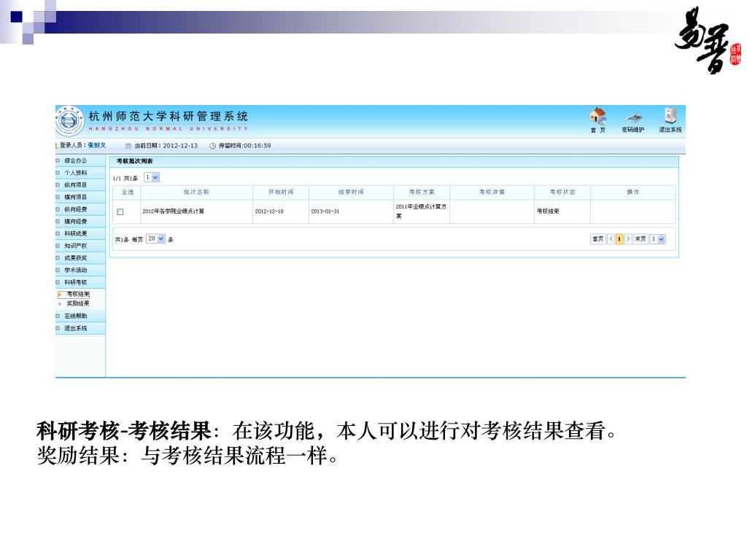Click 退出系统 in the sidebar
747x560 pixels.
(76, 329)
